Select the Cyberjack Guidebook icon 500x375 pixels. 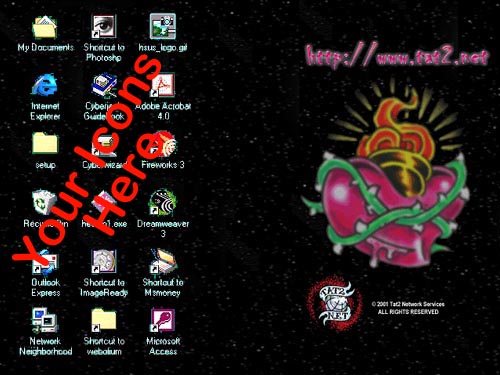coord(104,86)
